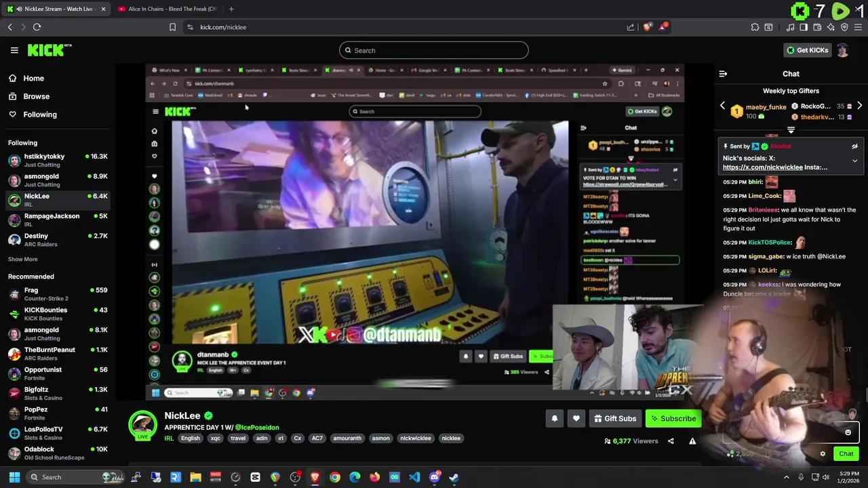Image resolution: width=868 pixels, height=488 pixels.
Task: Switch to Alice In Chains browser tab
Action: pyautogui.click(x=166, y=9)
